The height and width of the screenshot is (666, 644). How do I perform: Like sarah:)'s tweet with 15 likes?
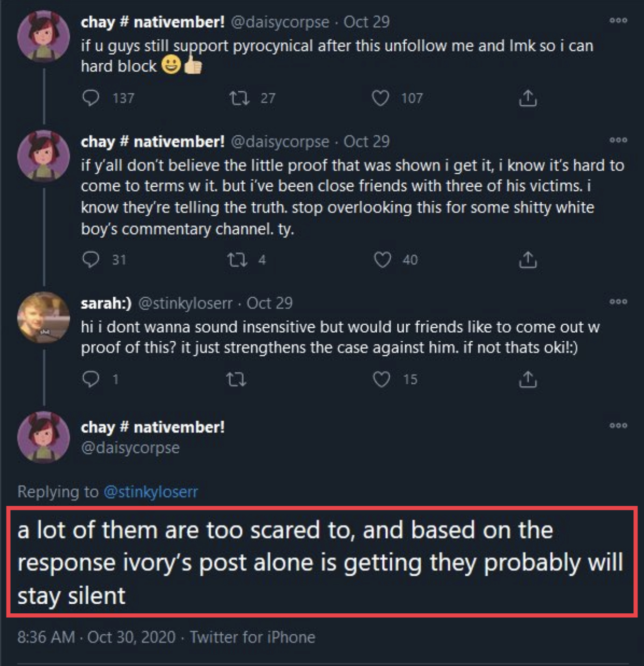click(x=382, y=379)
